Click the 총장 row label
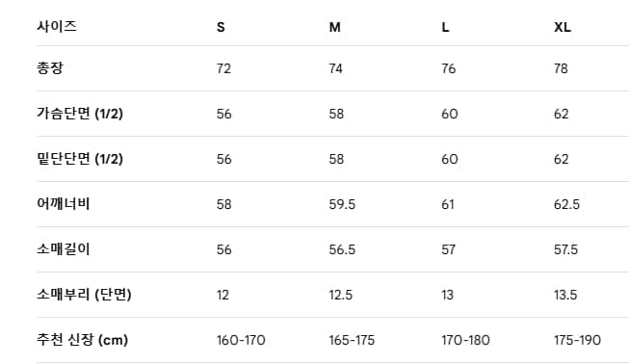 (x=50, y=67)
